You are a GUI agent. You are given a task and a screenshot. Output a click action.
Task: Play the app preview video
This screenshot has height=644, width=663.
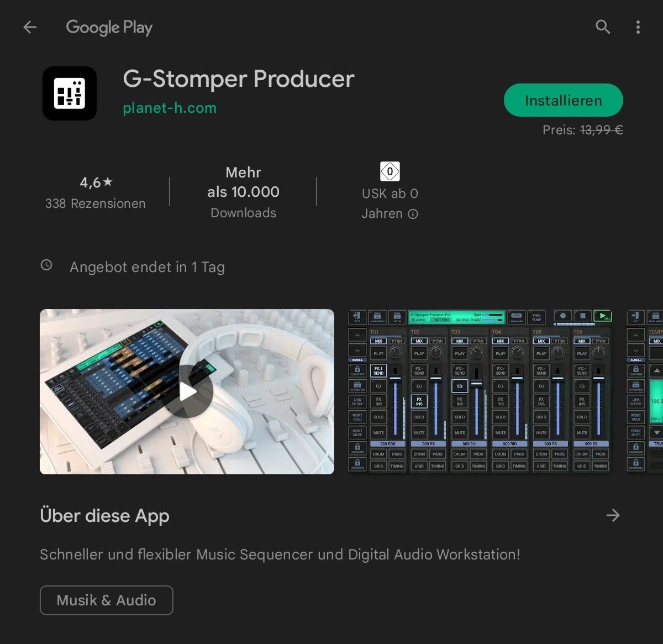[x=188, y=391]
